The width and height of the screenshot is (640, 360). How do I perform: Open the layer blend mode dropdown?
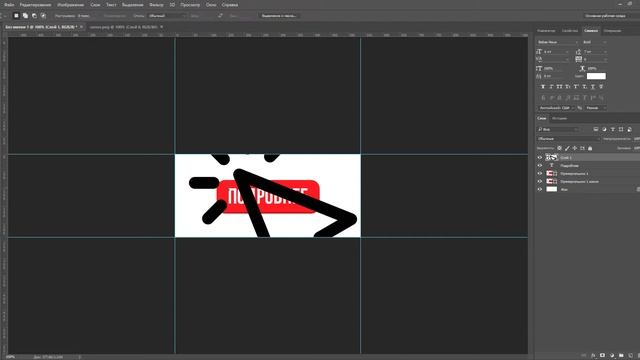coord(568,139)
